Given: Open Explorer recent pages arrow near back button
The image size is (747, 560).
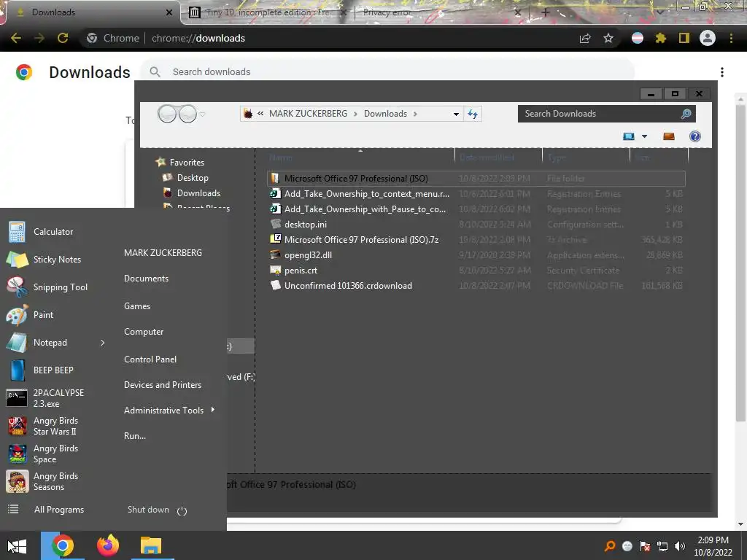Looking at the screenshot, I should click(x=203, y=114).
